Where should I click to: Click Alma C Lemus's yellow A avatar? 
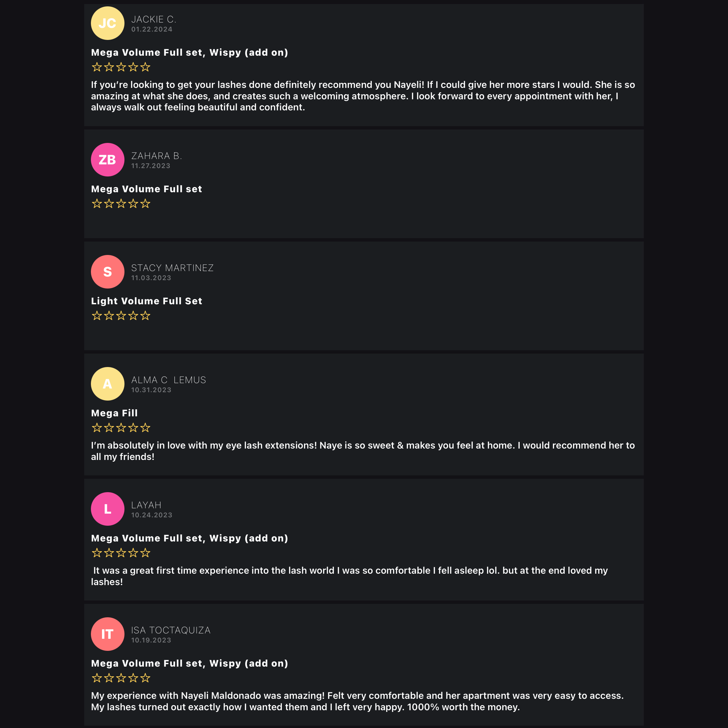pyautogui.click(x=107, y=383)
